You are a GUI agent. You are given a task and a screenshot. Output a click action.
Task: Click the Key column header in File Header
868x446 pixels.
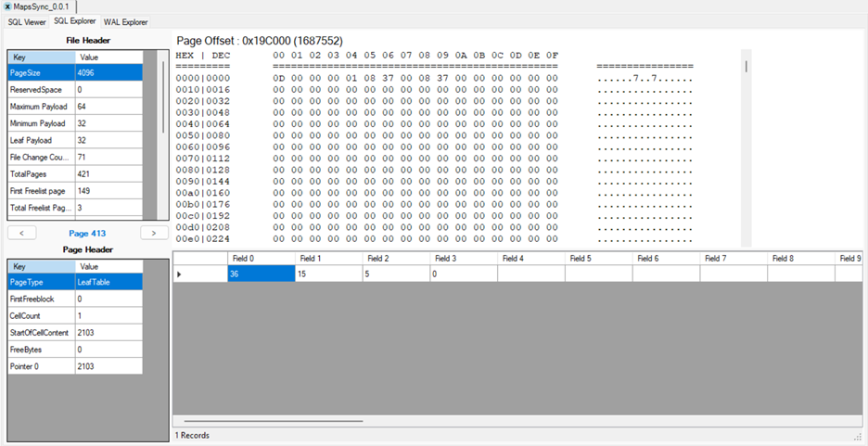41,57
